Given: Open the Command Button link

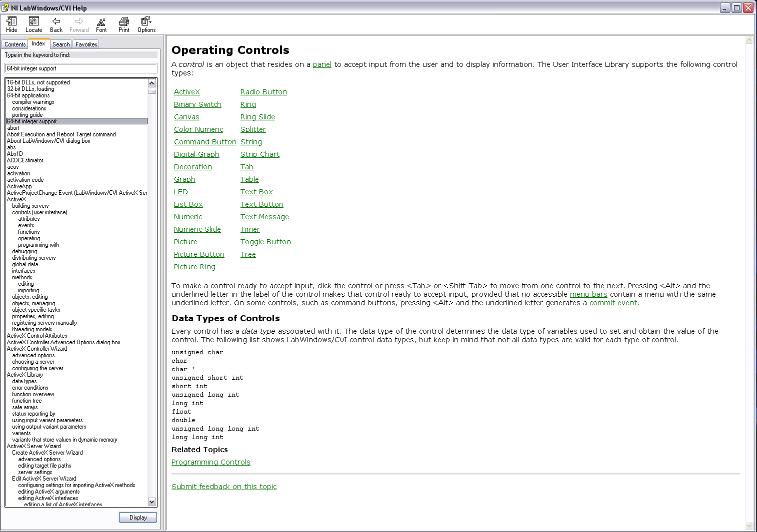Looking at the screenshot, I should 205,142.
